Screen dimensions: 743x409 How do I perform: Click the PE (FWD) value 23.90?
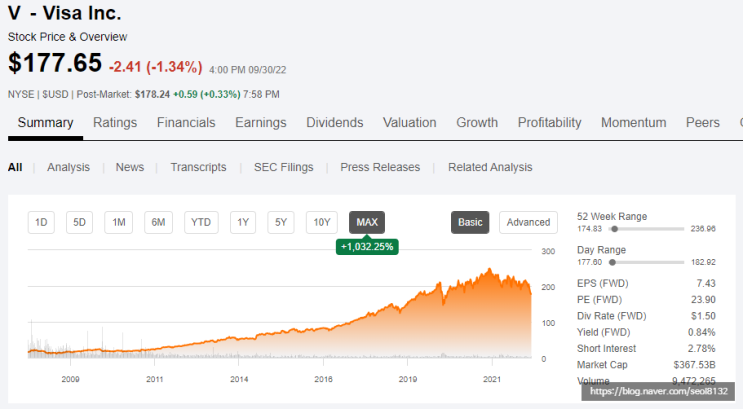click(703, 300)
